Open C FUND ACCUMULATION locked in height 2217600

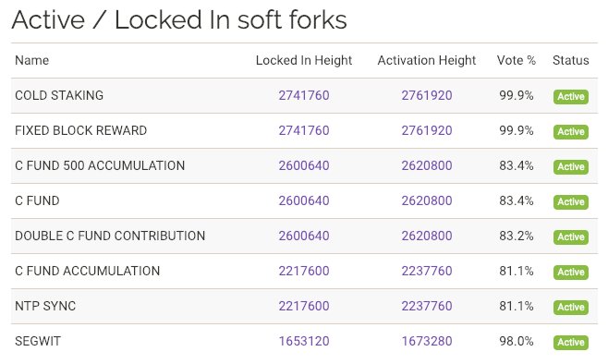[304, 271]
